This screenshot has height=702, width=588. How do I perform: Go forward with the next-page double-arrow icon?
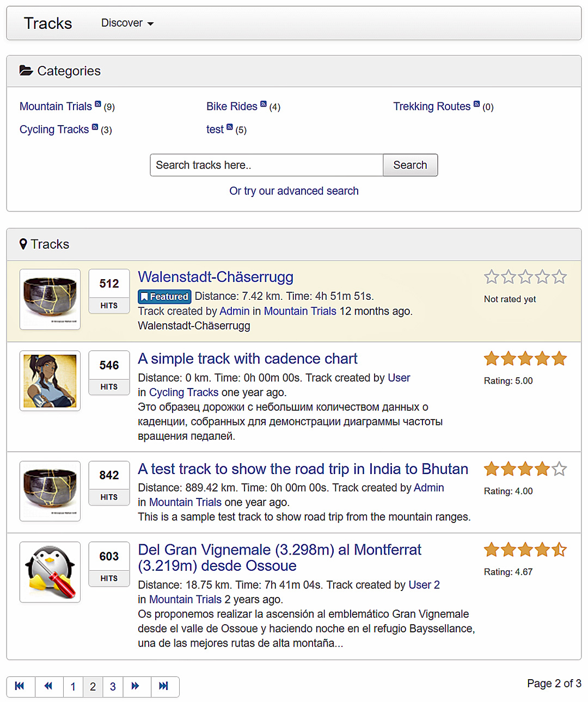tap(136, 687)
